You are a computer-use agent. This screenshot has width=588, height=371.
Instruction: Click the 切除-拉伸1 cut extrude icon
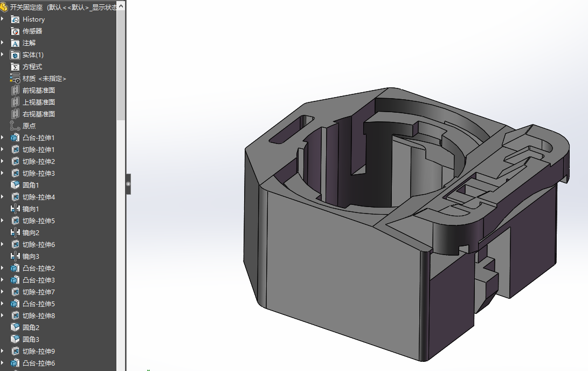tap(15, 150)
